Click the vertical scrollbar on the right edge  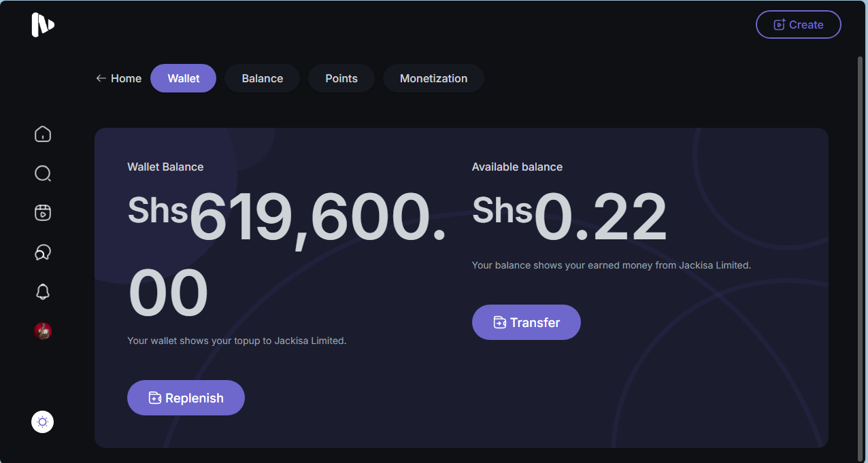click(x=861, y=258)
